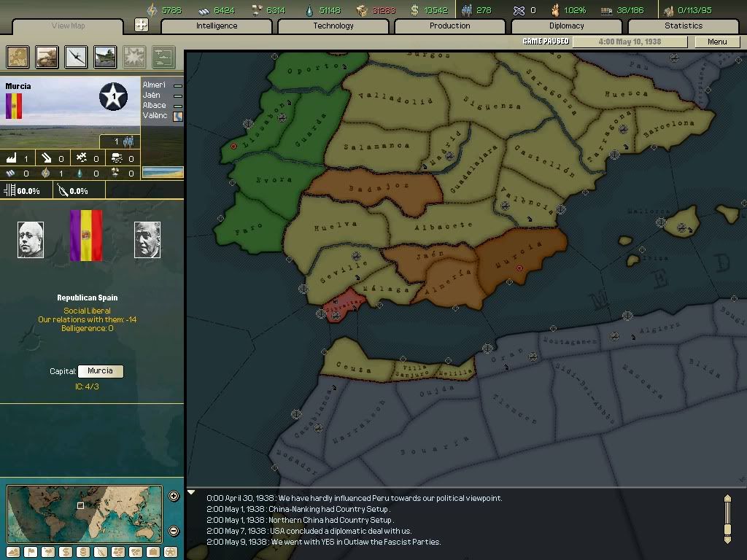Click the world minimap
This screenshot has width=747, height=560.
pos(85,514)
